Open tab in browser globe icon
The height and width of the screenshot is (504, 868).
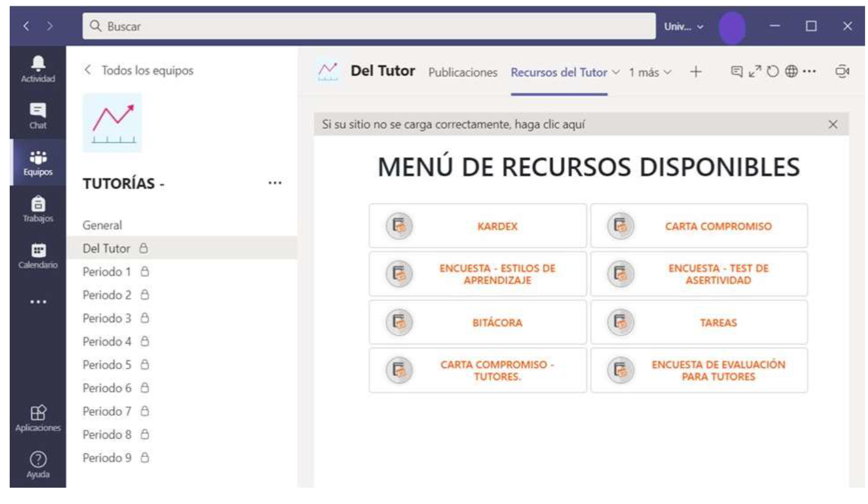791,71
